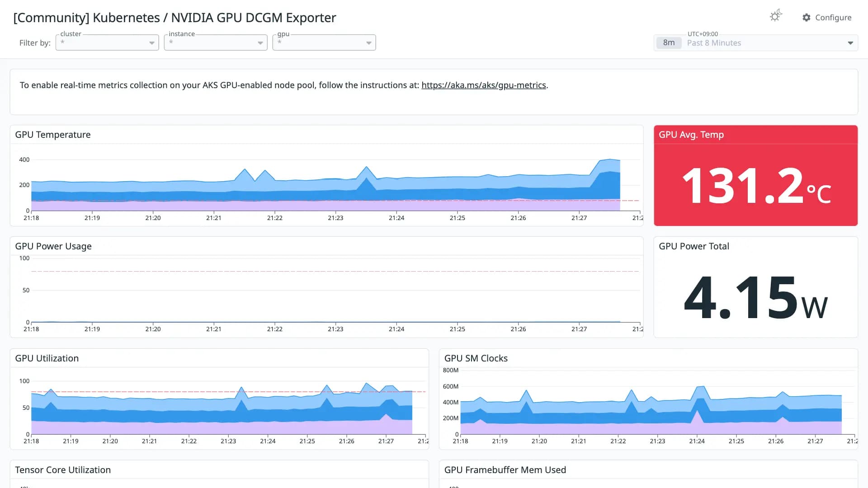Click the 400 axis label on GPU Temperature
Screen dimensions: 868x488
[24, 160]
